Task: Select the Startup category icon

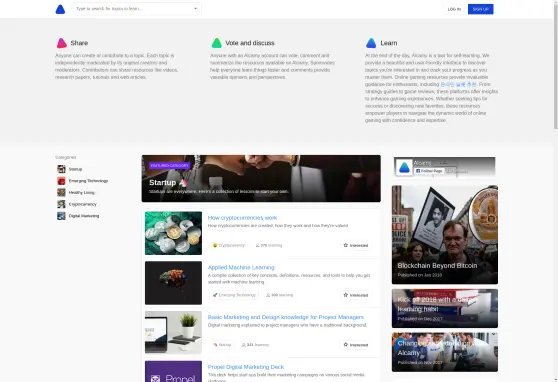Action: coord(61,169)
